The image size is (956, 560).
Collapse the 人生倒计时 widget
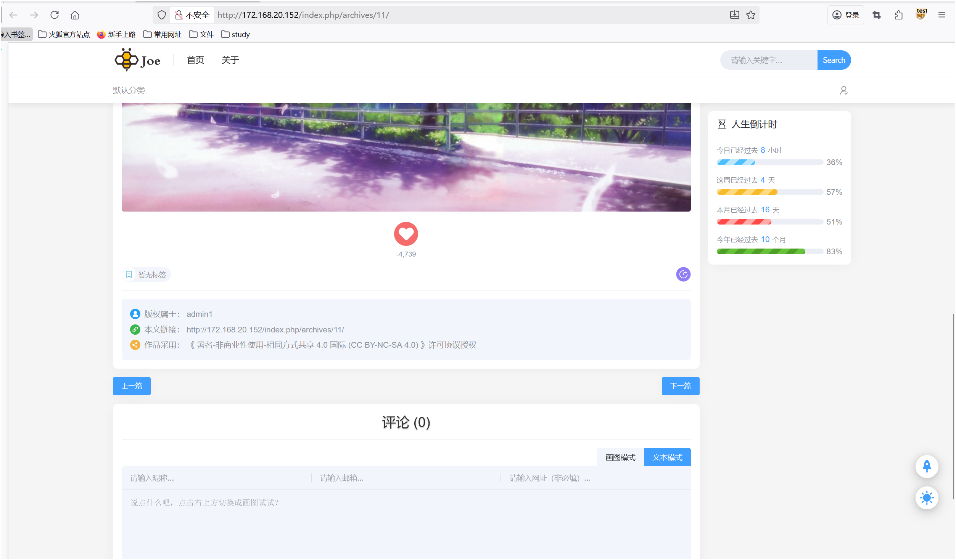point(787,124)
